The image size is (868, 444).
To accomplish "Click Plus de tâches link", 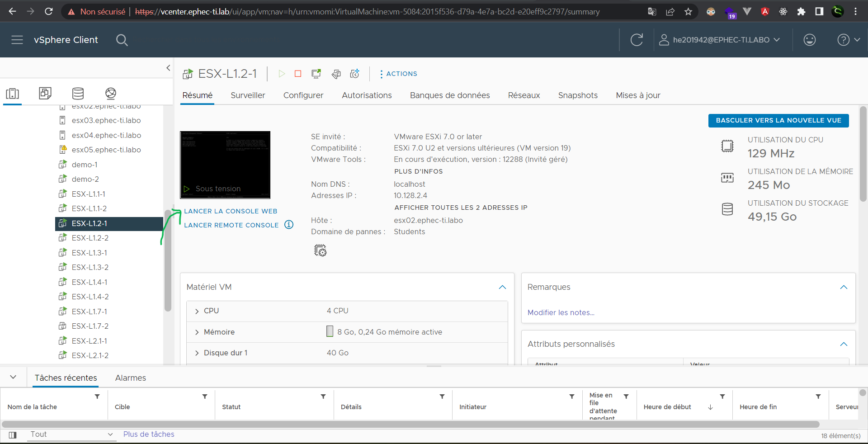I will 149,434.
